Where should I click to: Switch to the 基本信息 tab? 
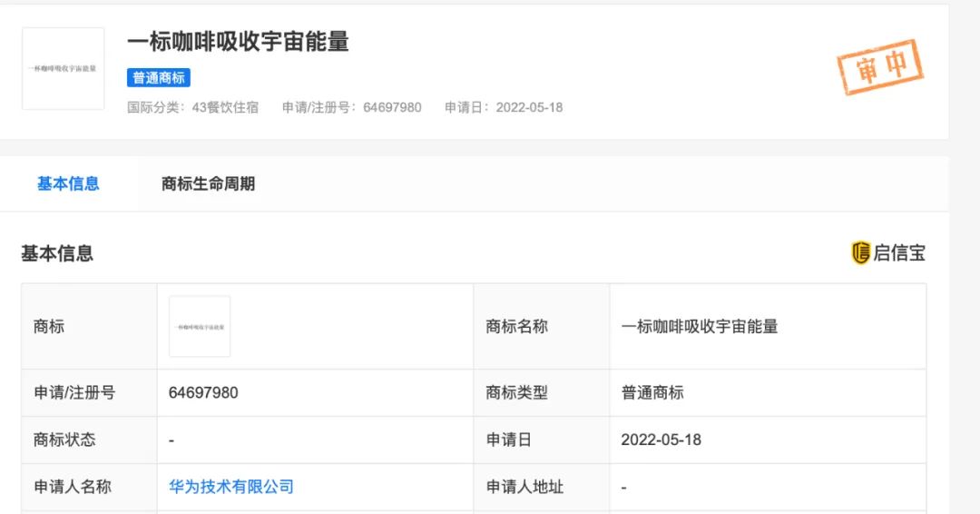click(68, 183)
